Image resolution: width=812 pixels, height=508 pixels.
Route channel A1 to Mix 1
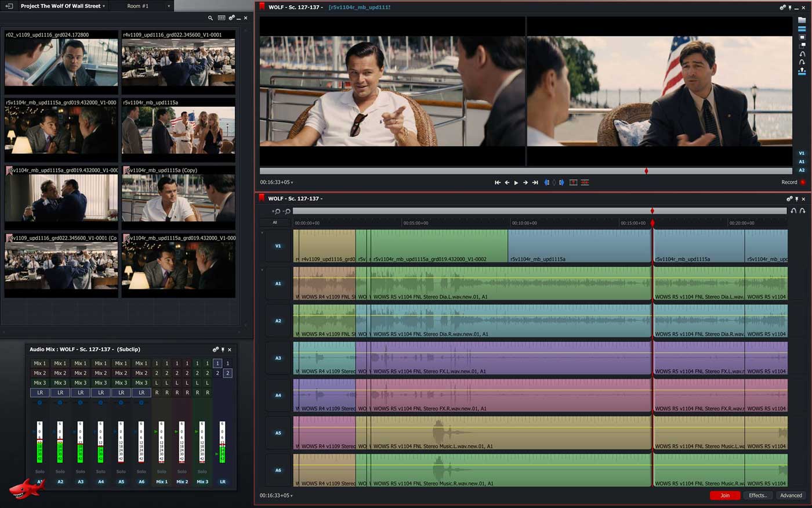[39, 363]
